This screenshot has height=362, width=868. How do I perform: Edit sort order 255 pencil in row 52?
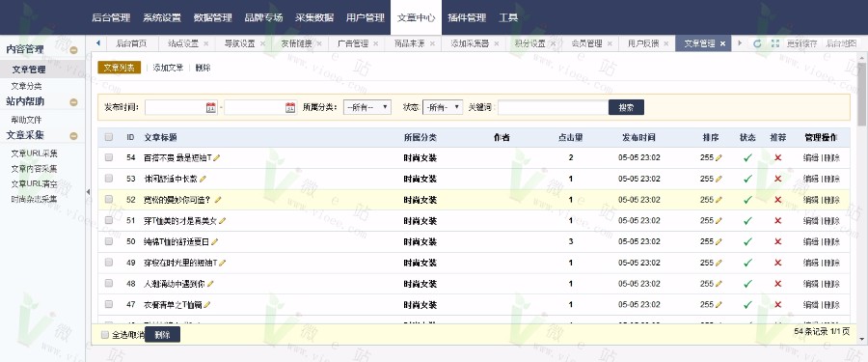(719, 200)
